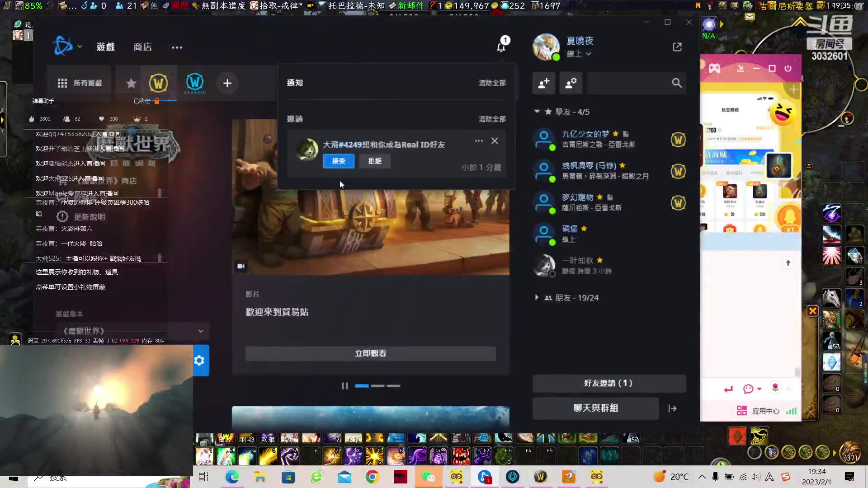Click the WoW icon beside 残枫凋零

[x=678, y=171]
